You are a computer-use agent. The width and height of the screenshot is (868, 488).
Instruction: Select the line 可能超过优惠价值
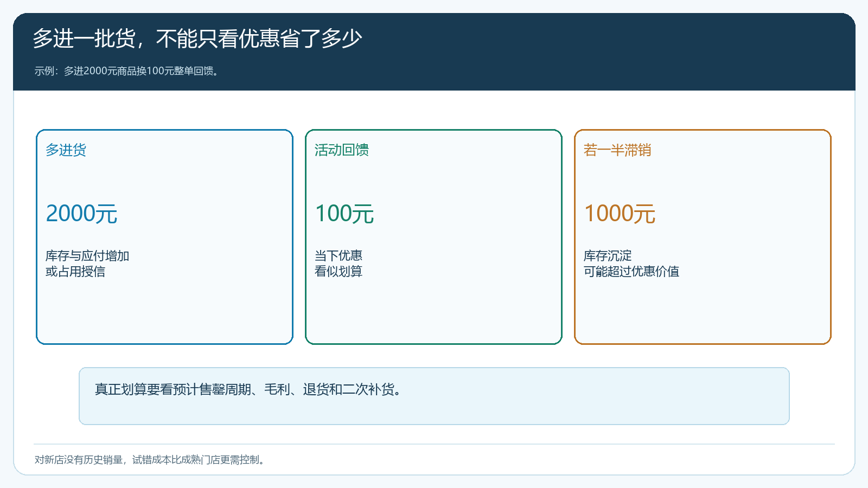click(631, 271)
